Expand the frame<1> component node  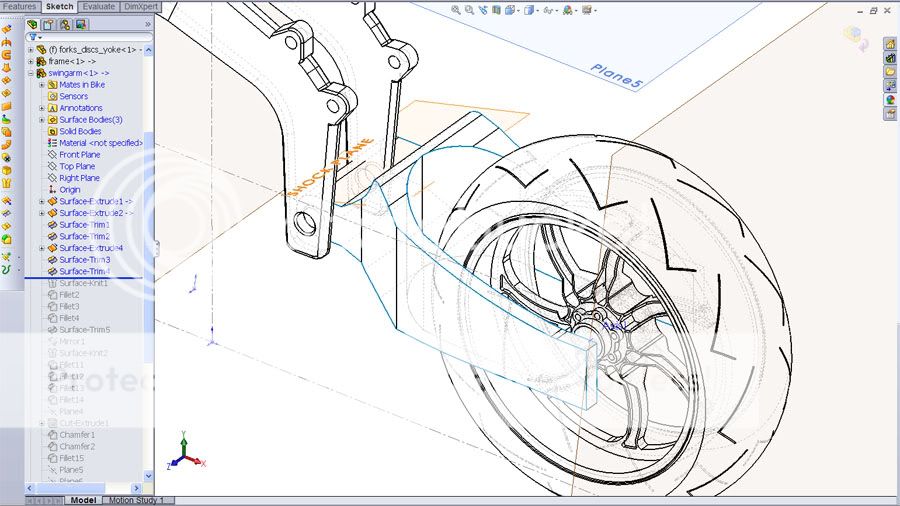coord(31,61)
